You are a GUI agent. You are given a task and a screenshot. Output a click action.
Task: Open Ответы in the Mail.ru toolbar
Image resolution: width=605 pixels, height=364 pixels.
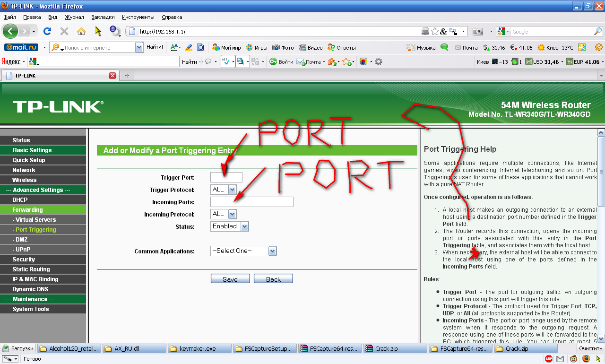click(x=341, y=47)
